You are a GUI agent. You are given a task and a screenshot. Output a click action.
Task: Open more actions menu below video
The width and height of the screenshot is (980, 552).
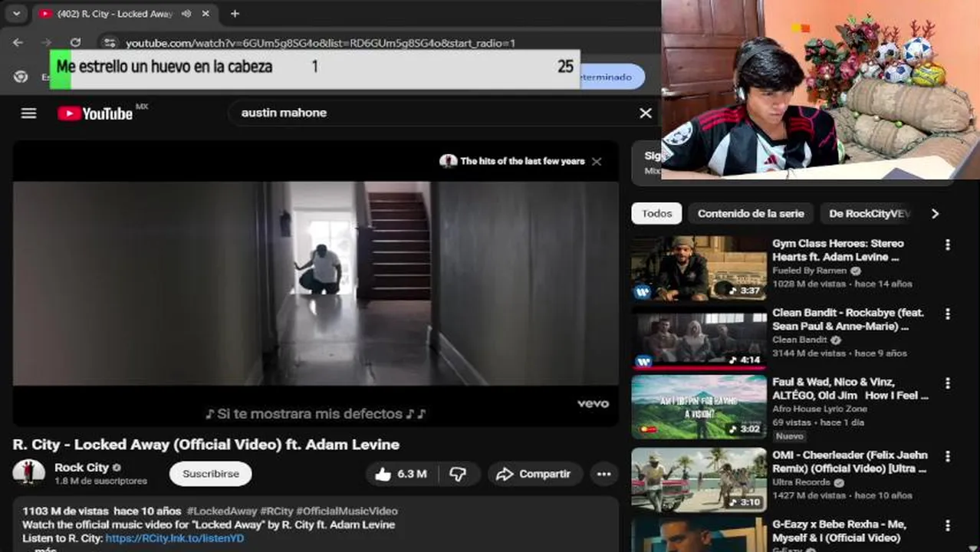click(x=604, y=474)
